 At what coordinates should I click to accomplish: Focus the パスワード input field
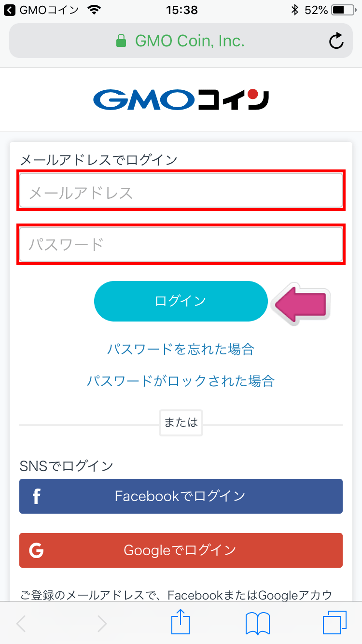[x=181, y=244]
